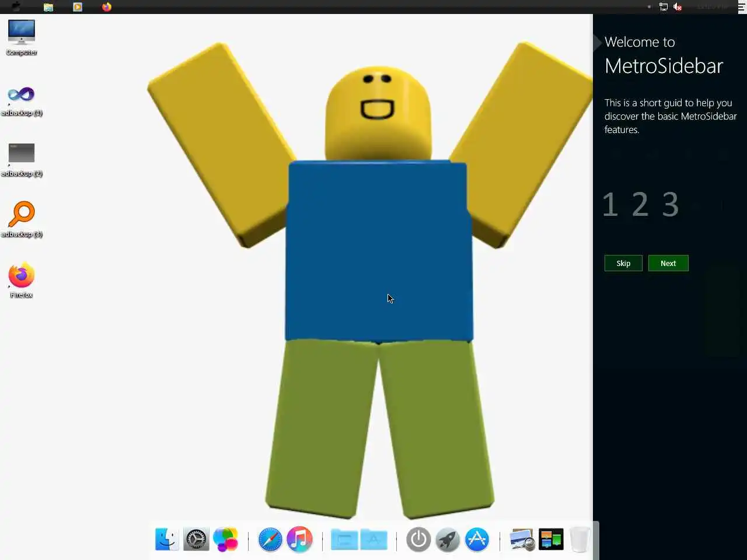Open the first blue folder in dock
Screen dimensions: 747x560
(344, 540)
